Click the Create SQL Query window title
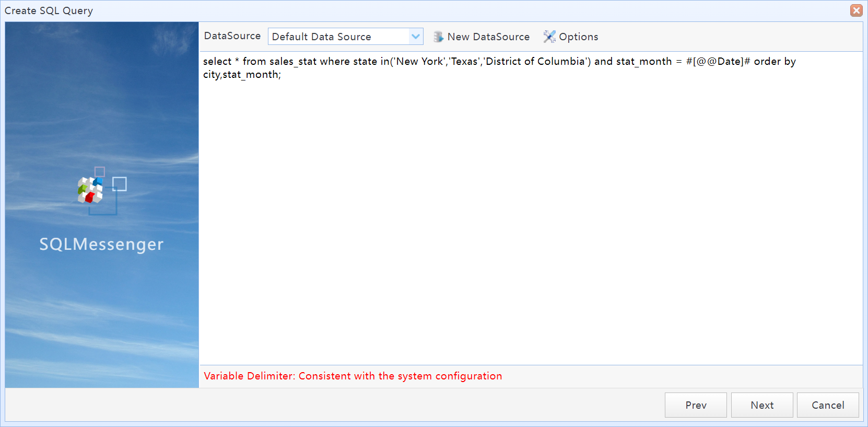 (49, 10)
